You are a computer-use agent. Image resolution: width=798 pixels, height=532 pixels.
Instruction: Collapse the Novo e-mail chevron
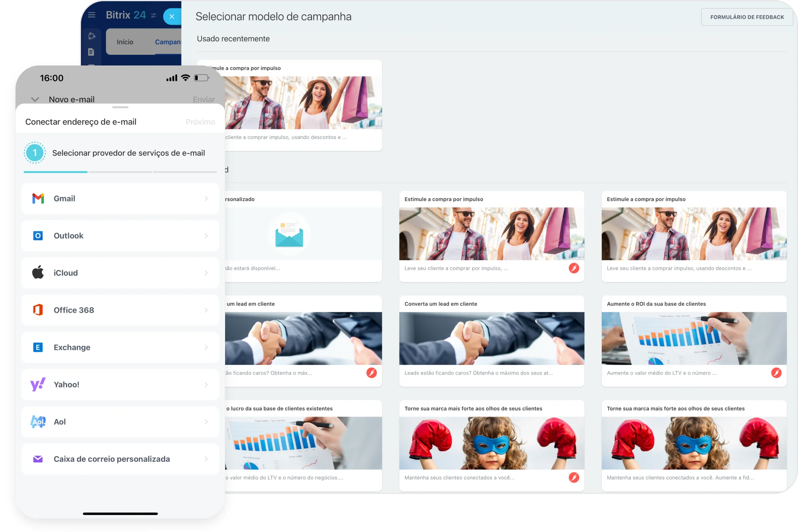(35, 100)
